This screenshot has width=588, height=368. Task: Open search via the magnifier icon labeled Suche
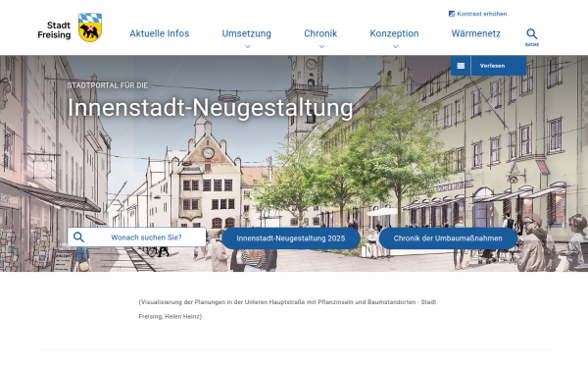tap(532, 37)
